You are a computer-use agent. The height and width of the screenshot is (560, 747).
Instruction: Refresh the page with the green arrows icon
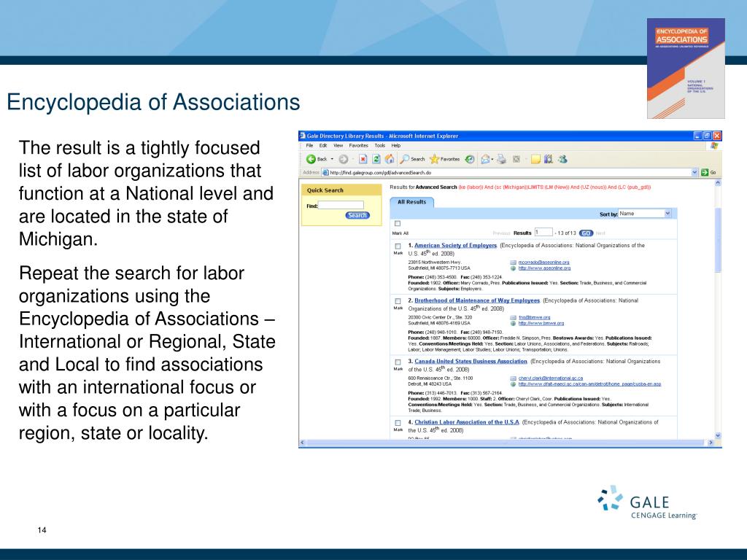coord(376,159)
